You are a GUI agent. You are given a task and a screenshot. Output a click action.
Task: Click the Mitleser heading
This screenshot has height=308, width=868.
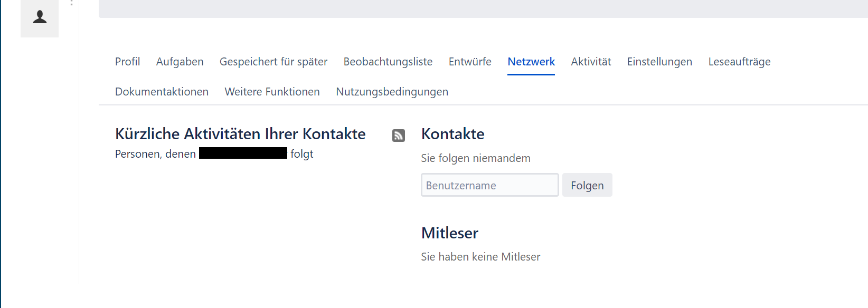click(449, 233)
